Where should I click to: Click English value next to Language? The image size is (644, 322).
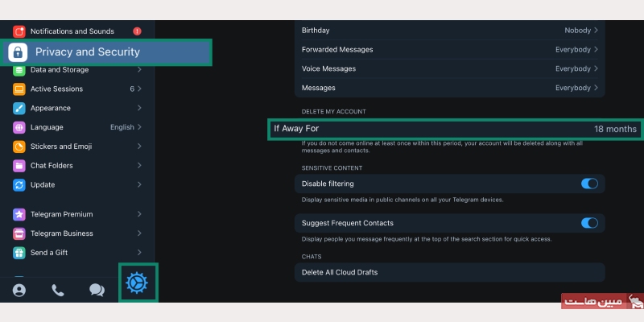point(122,127)
